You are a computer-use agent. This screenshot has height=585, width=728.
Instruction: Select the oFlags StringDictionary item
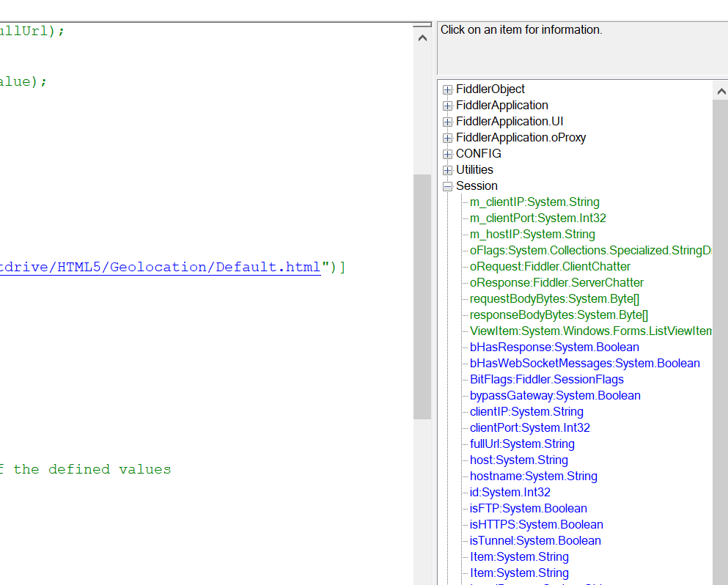pyautogui.click(x=591, y=251)
